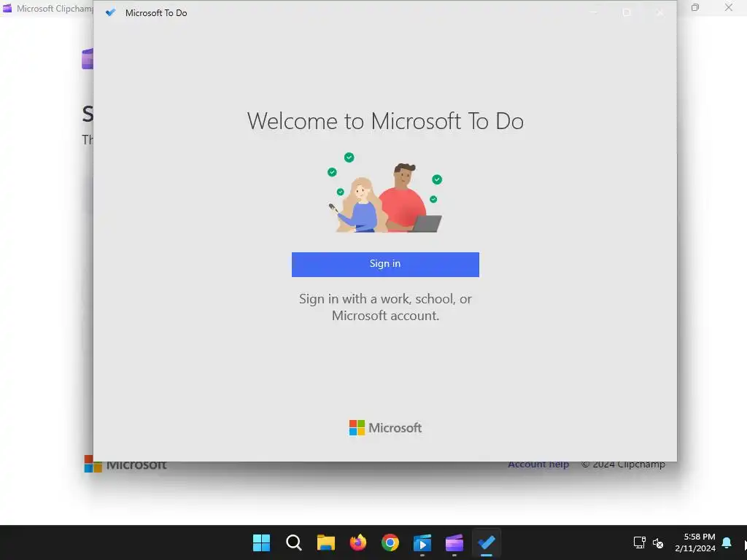Open Firefox from the taskbar

click(357, 542)
